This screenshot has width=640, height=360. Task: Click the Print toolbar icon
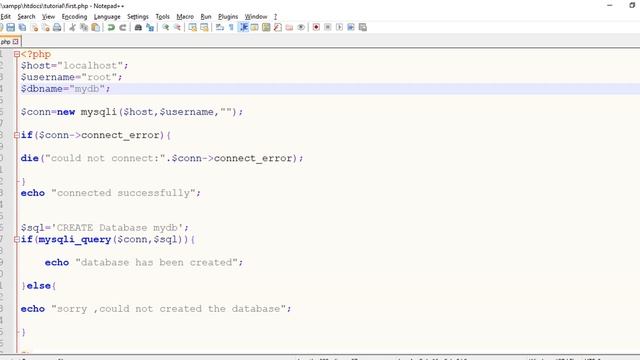[57, 27]
